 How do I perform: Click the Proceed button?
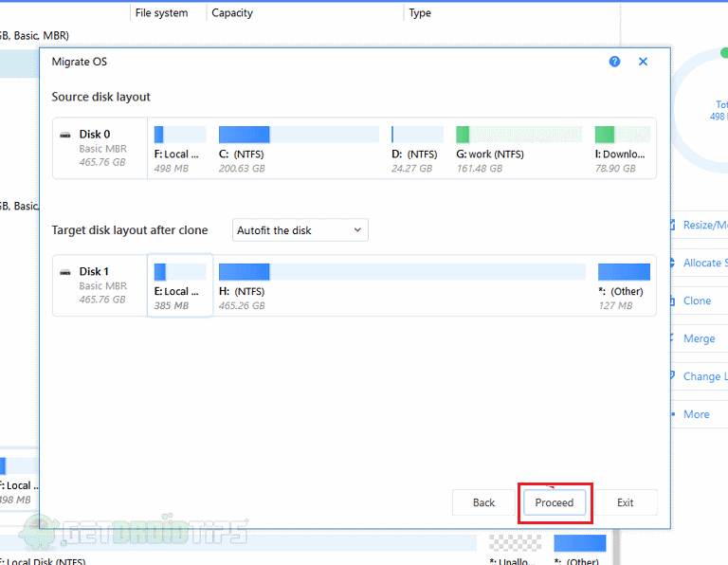click(555, 502)
